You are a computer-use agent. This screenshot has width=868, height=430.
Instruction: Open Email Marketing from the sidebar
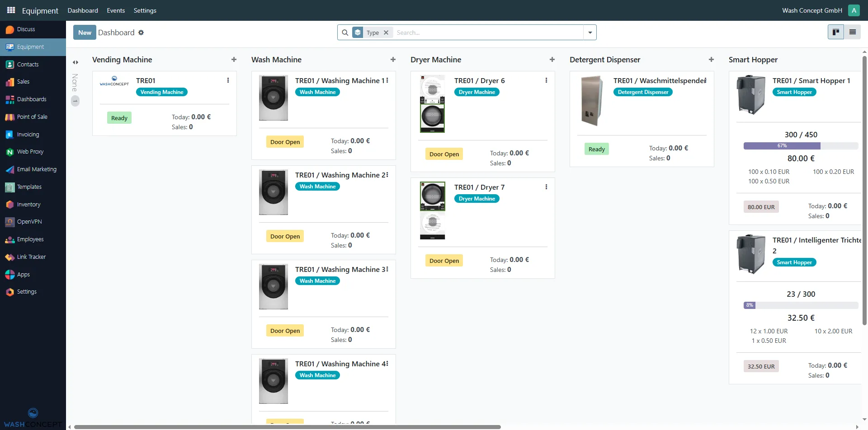[36, 169]
